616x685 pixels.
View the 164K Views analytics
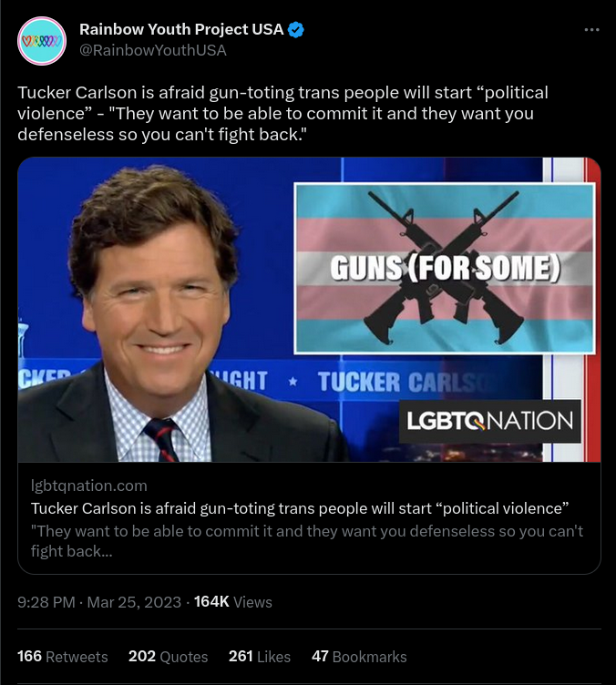(233, 602)
